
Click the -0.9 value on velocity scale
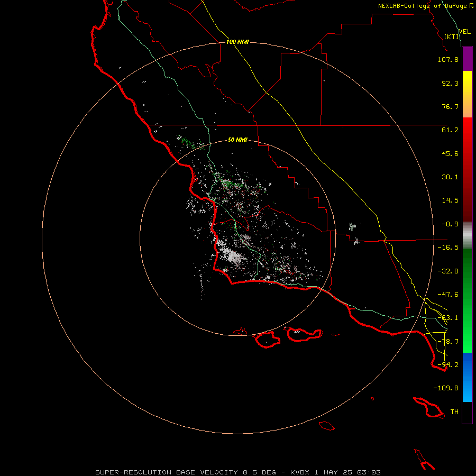[450, 224]
